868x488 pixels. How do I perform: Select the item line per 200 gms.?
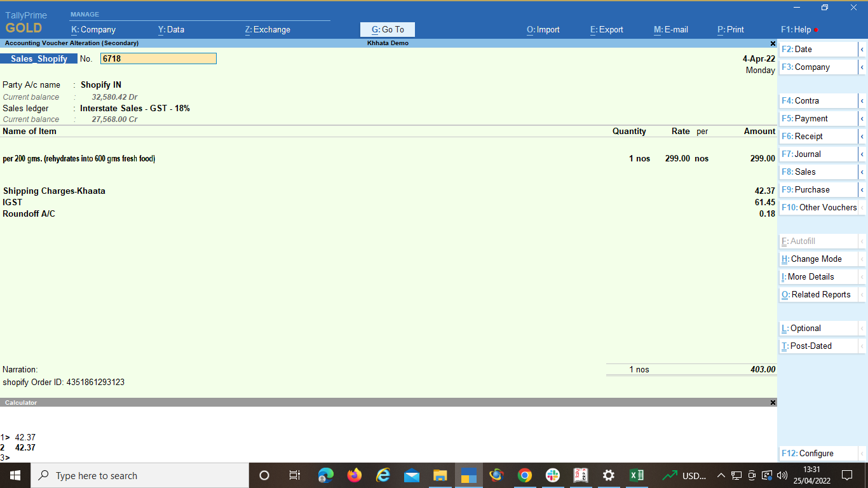click(x=79, y=158)
